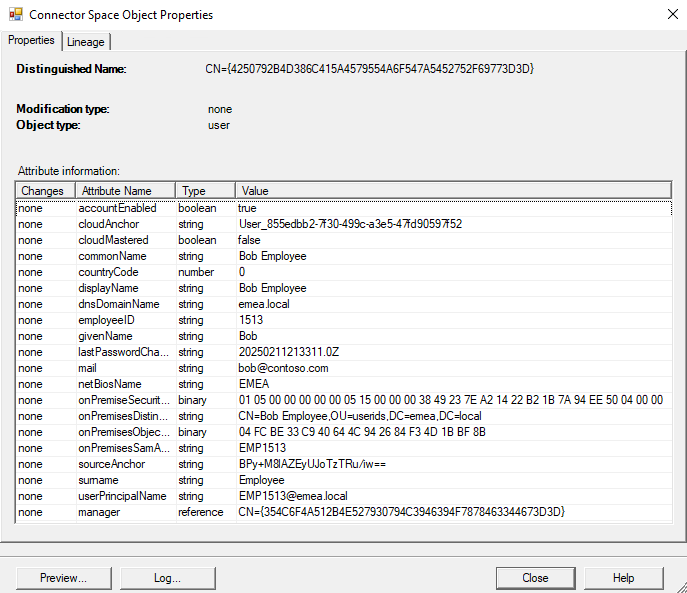
Task: Click the Bob Employee value in displayName row
Action: [273, 288]
